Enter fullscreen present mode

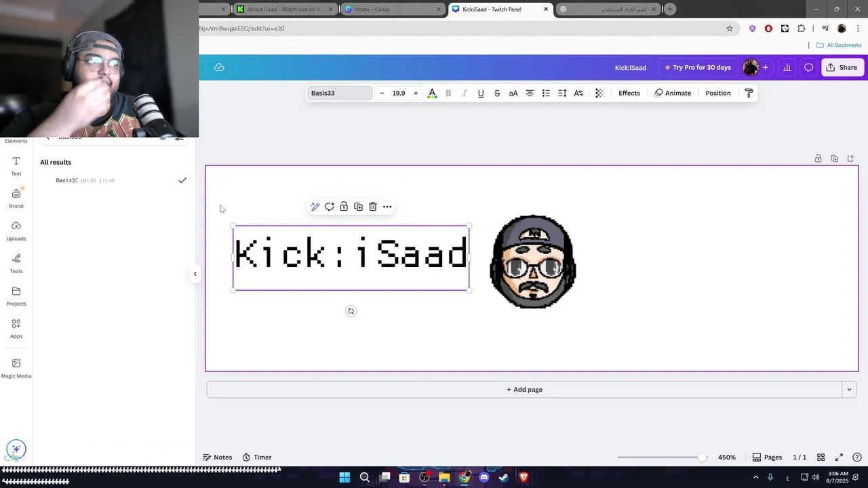(x=839, y=457)
